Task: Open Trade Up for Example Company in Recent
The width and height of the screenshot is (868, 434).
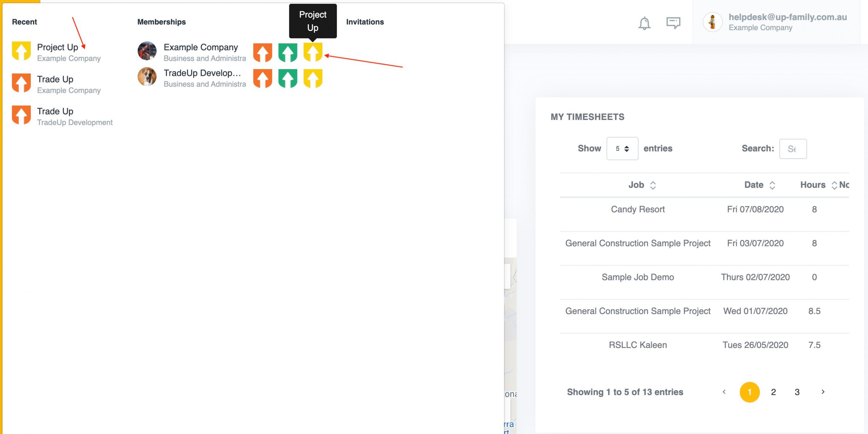Action: [56, 84]
